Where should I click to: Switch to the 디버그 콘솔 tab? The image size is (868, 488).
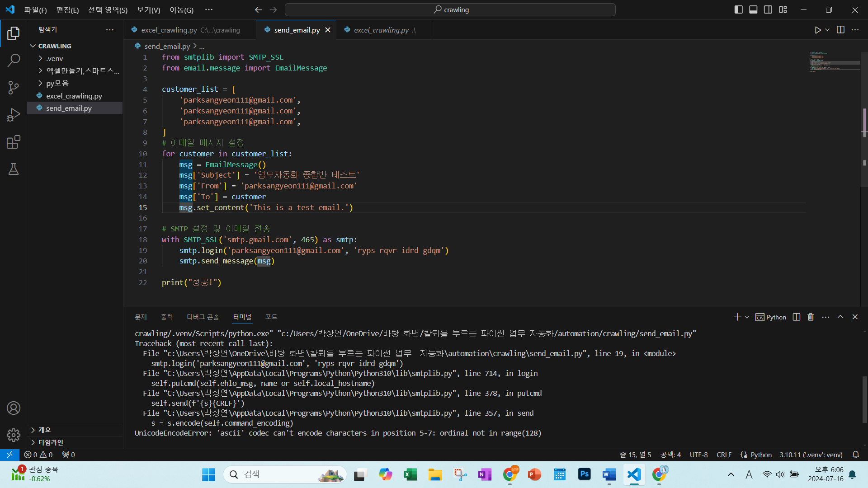tap(203, 317)
